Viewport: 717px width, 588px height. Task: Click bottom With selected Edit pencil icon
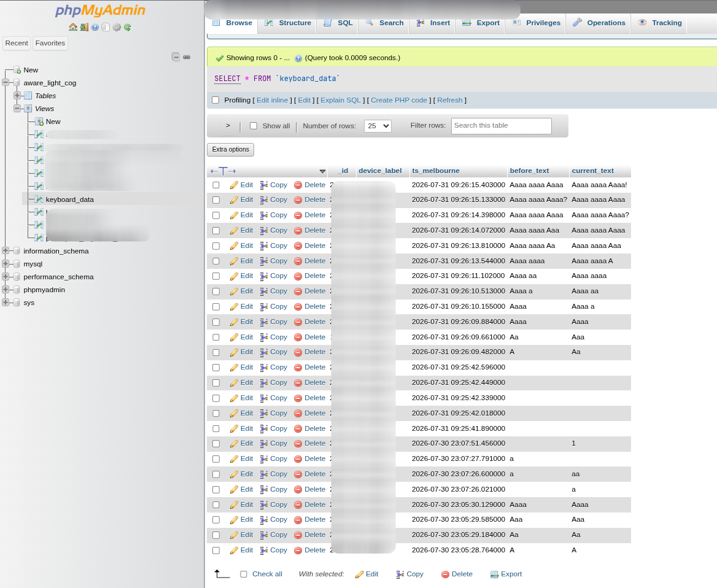click(x=359, y=574)
